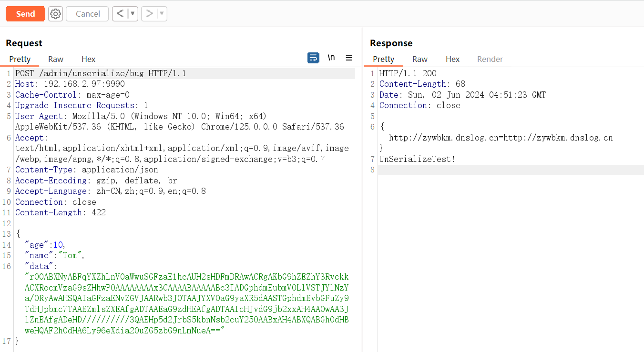Image resolution: width=644 pixels, height=352 pixels.
Task: Expand the back history dropdown arrow
Action: [133, 14]
